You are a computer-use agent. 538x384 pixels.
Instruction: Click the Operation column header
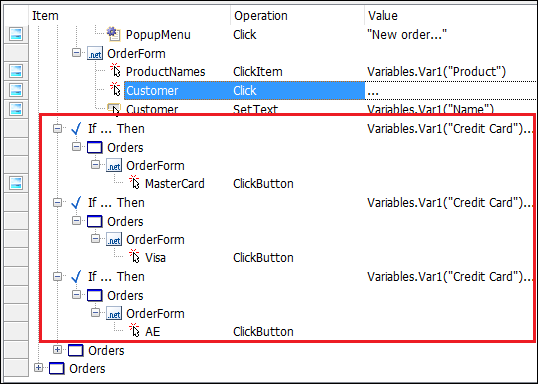tap(261, 16)
